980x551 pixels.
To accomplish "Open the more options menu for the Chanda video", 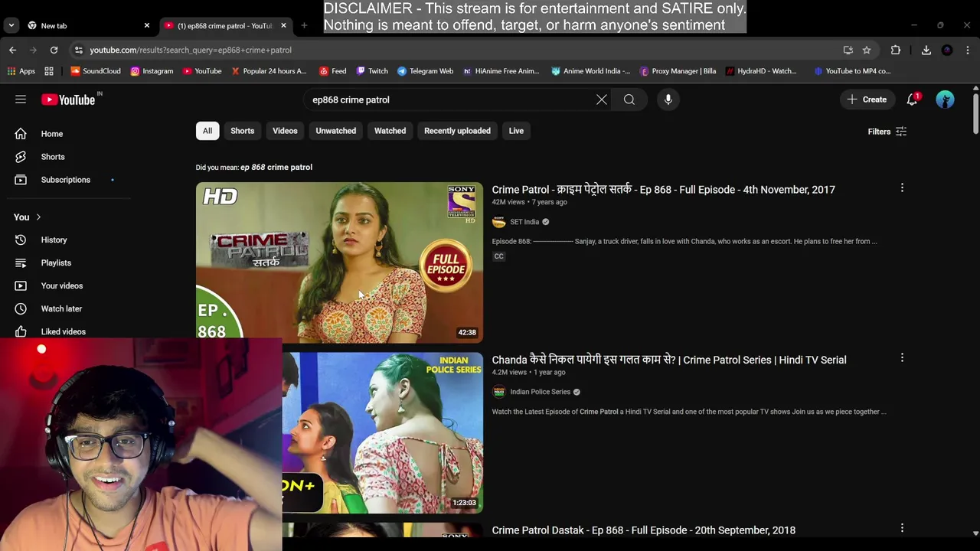I will (x=902, y=357).
